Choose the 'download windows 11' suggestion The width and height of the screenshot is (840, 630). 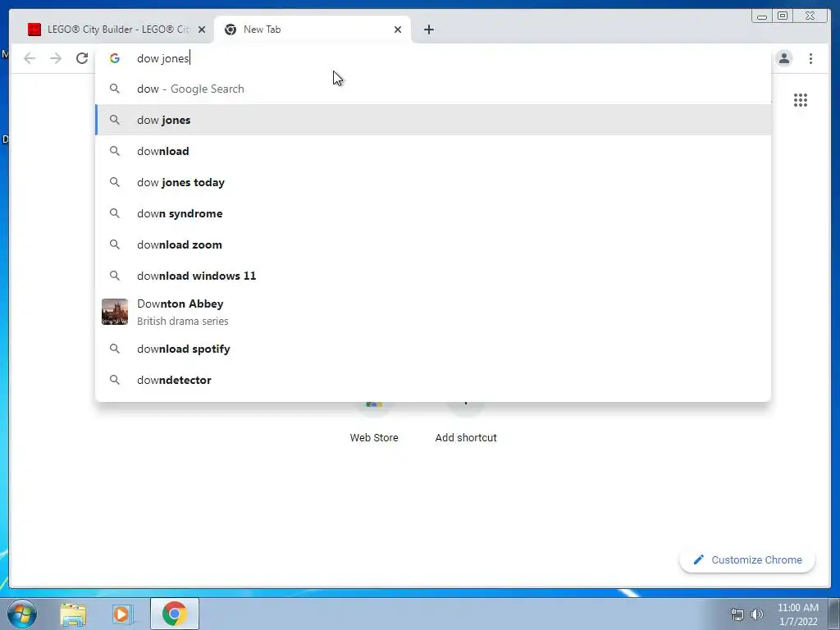[433, 276]
